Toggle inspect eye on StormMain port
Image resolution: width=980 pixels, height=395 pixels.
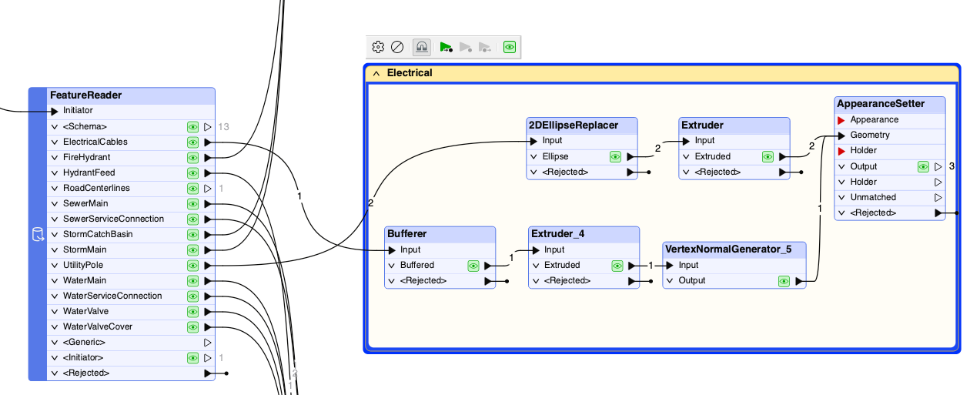tap(192, 249)
